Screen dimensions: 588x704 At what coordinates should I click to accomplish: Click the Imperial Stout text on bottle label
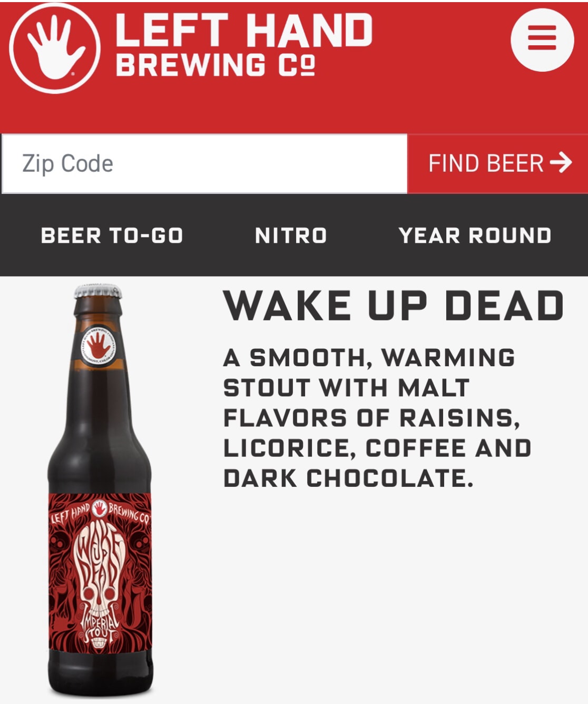pyautogui.click(x=100, y=627)
